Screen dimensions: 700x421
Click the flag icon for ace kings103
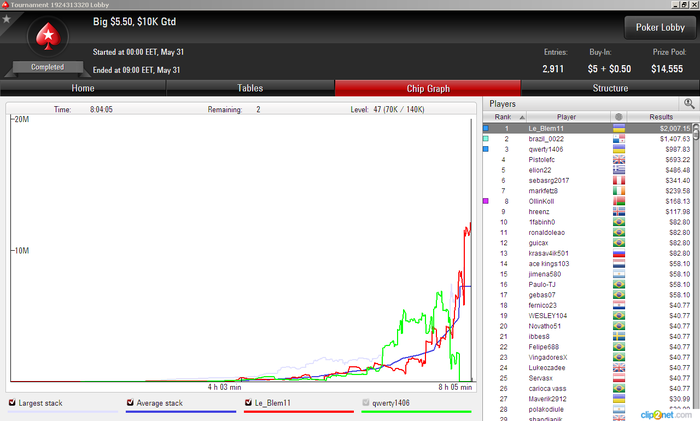619,264
